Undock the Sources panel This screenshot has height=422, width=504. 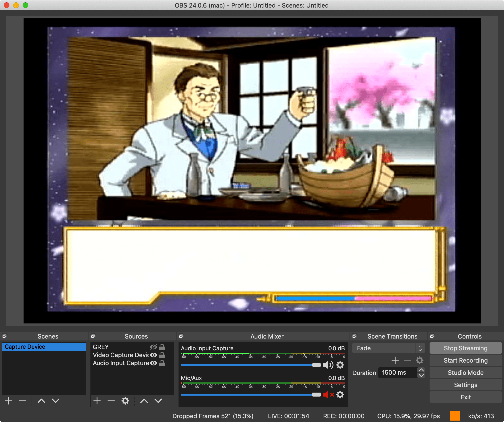pyautogui.click(x=93, y=336)
